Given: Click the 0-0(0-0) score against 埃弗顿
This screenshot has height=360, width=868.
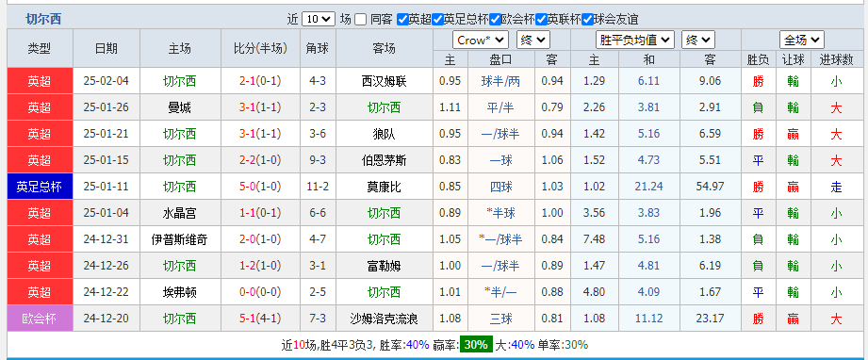Looking at the screenshot, I should point(260,292).
